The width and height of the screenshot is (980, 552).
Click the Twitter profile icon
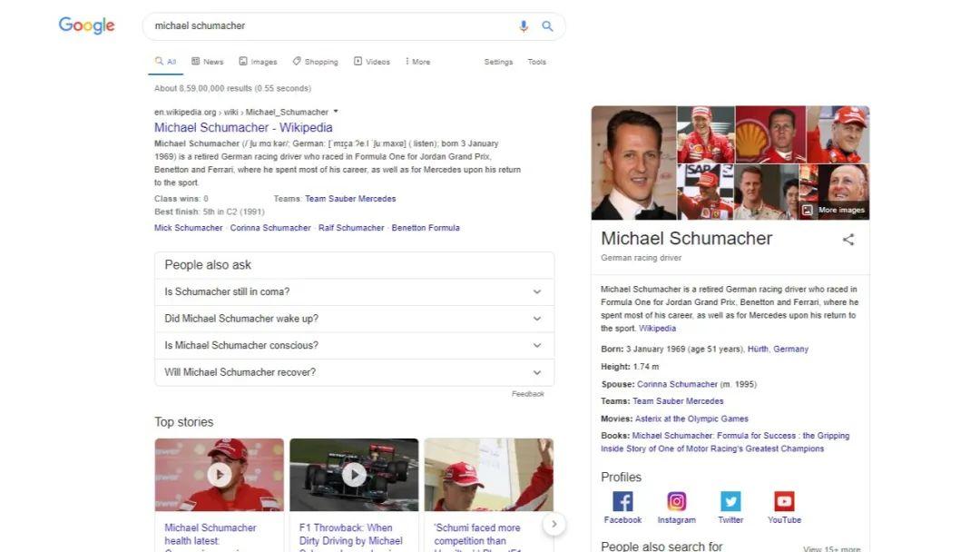[730, 500]
